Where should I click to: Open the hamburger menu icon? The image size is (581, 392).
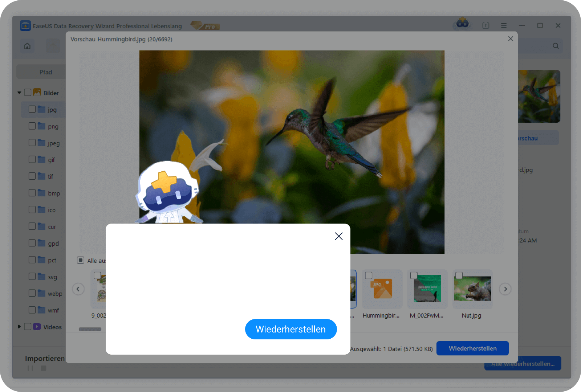click(x=504, y=26)
